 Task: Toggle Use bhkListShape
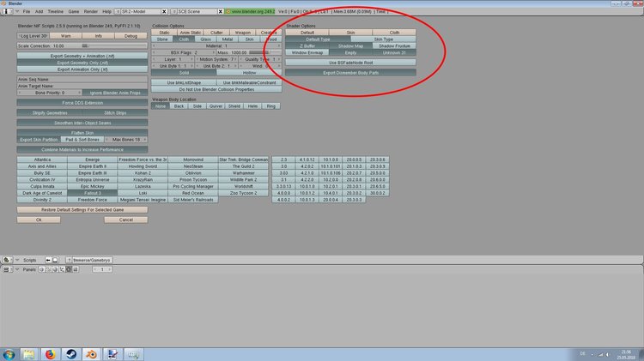click(184, 82)
